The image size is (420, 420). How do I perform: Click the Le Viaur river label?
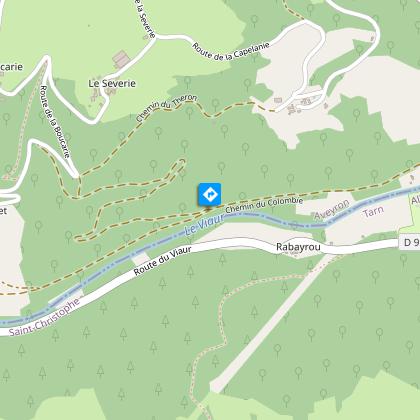204,225
